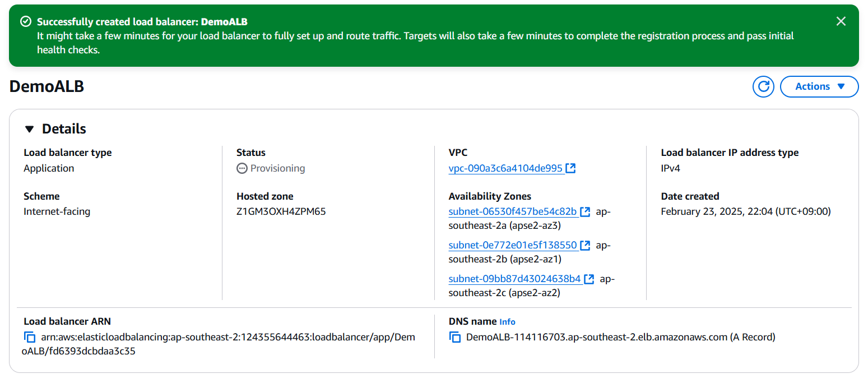Viewport: 868px width, 378px height.
Task: Click the IPv4 address type value
Action: coord(670,168)
